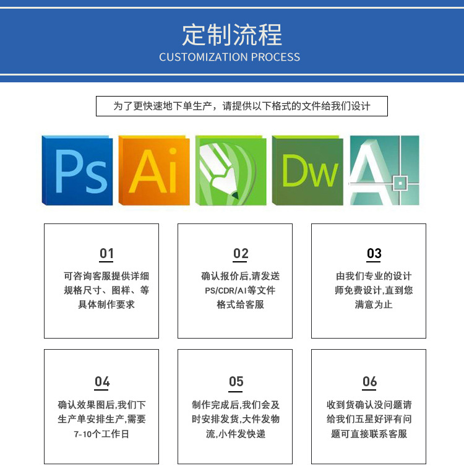Click the shipping arrangement description text
464x476 pixels.
click(235, 419)
